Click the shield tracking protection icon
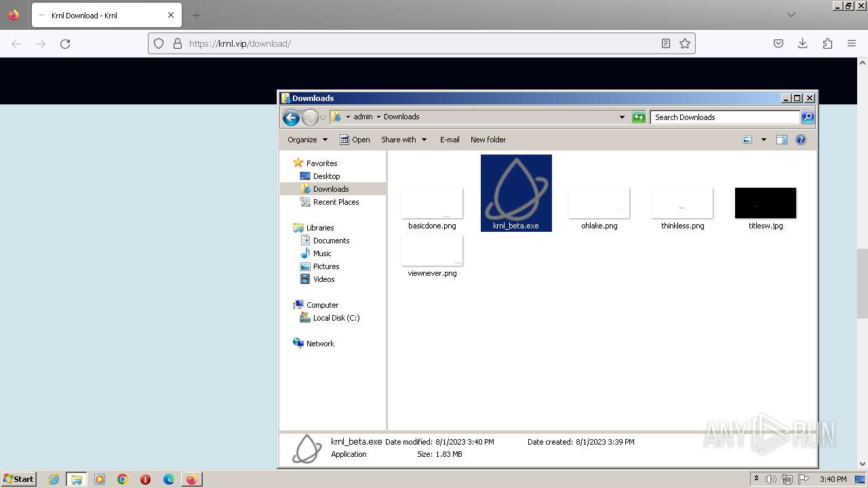 (x=159, y=43)
